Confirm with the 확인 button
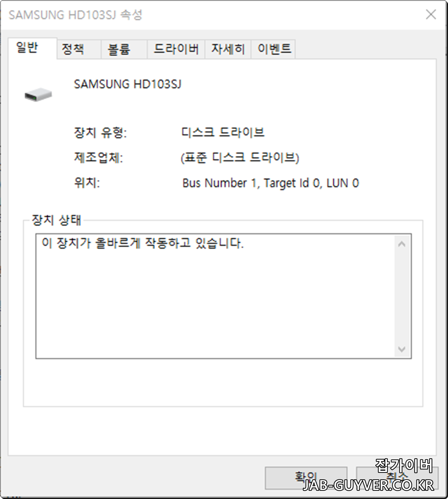448x499 pixels. (x=306, y=478)
